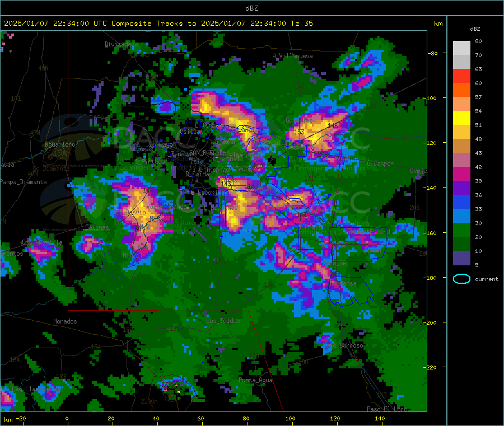
Task: Pick the lightest gray 80–70 dBZ legend swatch
Action: [x=461, y=48]
